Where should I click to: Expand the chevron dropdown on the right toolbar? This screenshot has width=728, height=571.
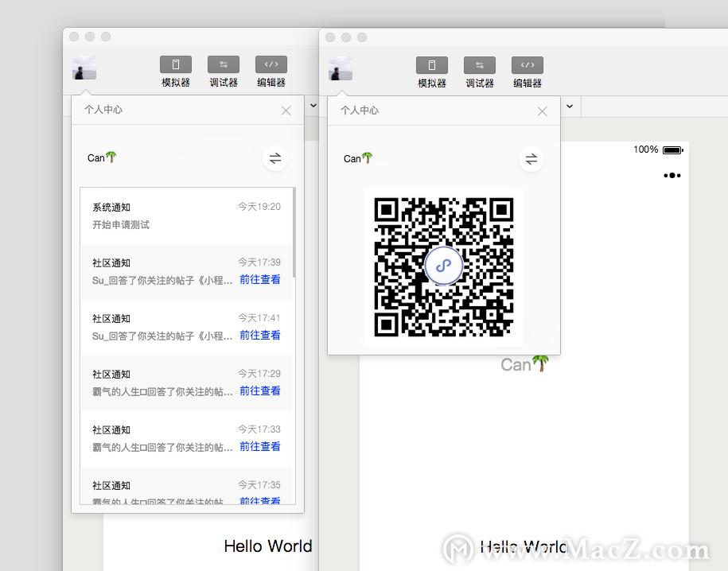(x=568, y=105)
